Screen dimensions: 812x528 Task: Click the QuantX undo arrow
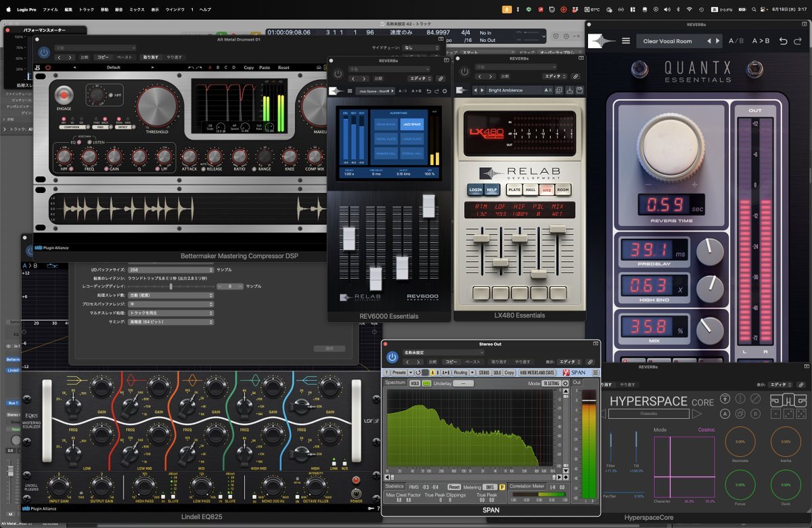pos(783,41)
